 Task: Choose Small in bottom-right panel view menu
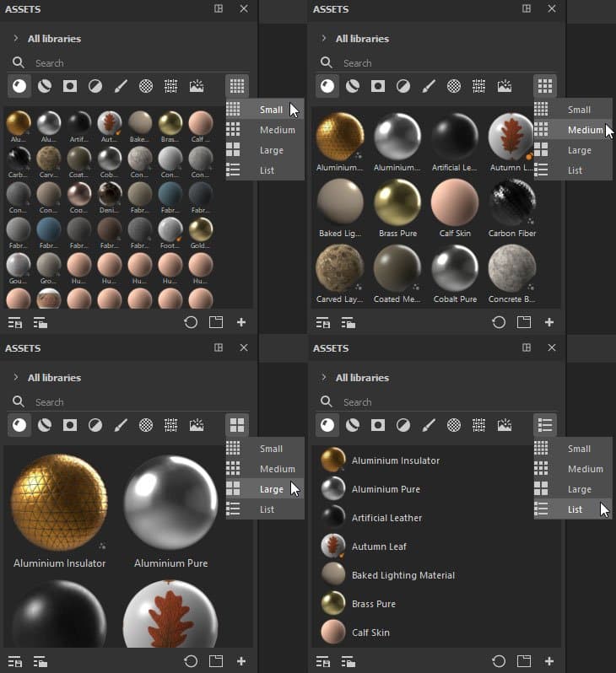pos(573,449)
